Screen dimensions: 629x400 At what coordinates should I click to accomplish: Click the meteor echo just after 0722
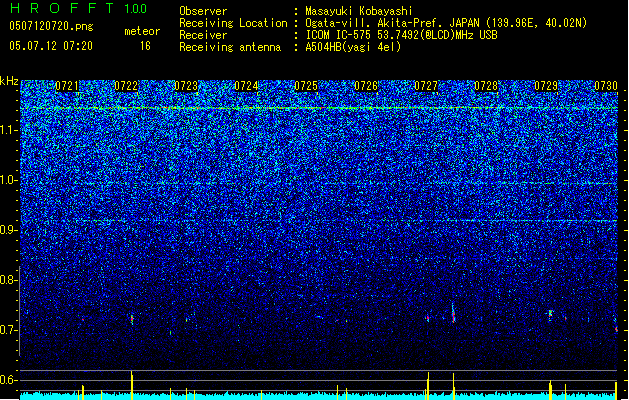(x=132, y=319)
